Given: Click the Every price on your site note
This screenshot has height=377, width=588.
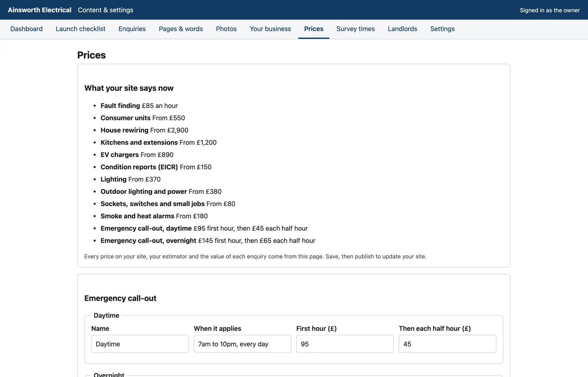Looking at the screenshot, I should tap(255, 256).
